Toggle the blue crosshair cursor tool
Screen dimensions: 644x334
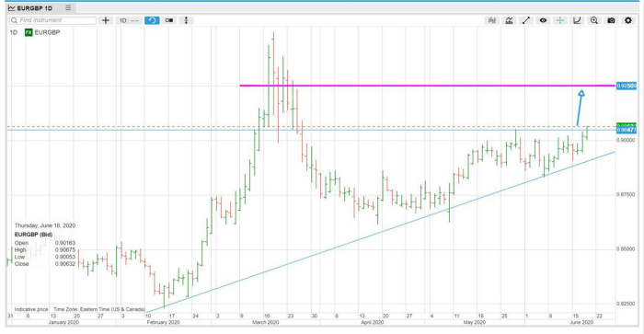pos(560,20)
